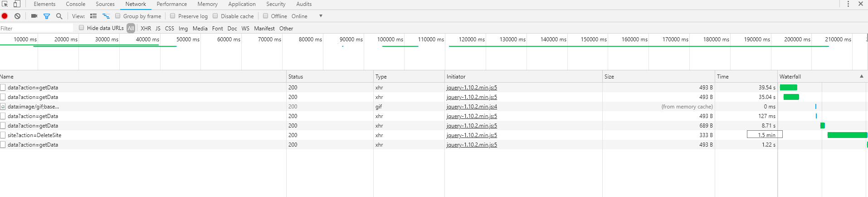Image resolution: width=868 pixels, height=197 pixels.
Task: Tick the Offline checkbox
Action: (266, 16)
